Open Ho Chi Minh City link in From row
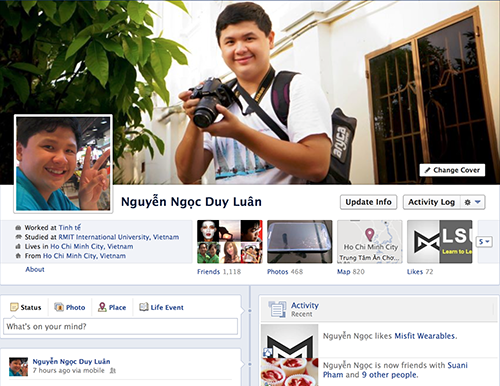Image resolution: width=500 pixels, height=386 pixels. 84,256
